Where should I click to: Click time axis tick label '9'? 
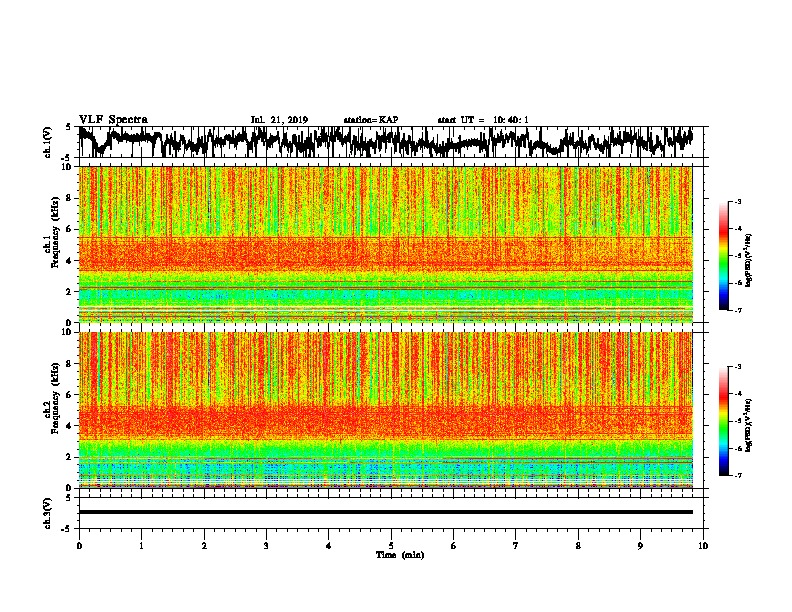point(640,546)
